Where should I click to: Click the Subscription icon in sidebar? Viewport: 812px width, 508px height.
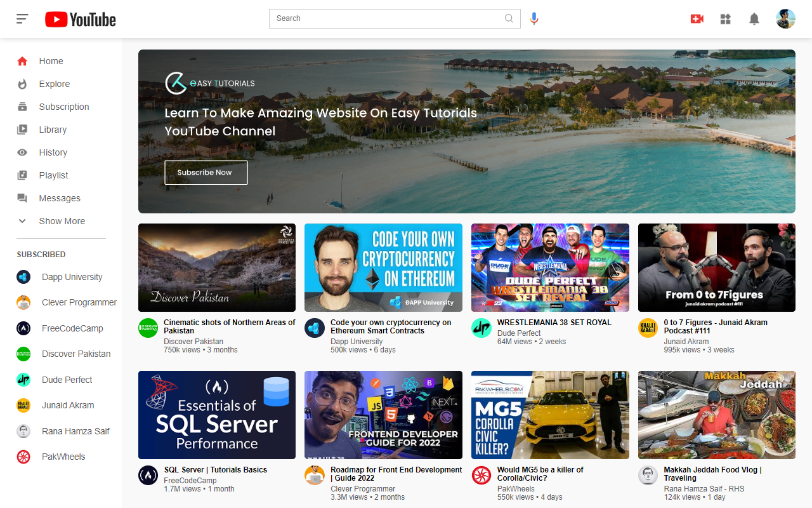pyautogui.click(x=22, y=107)
